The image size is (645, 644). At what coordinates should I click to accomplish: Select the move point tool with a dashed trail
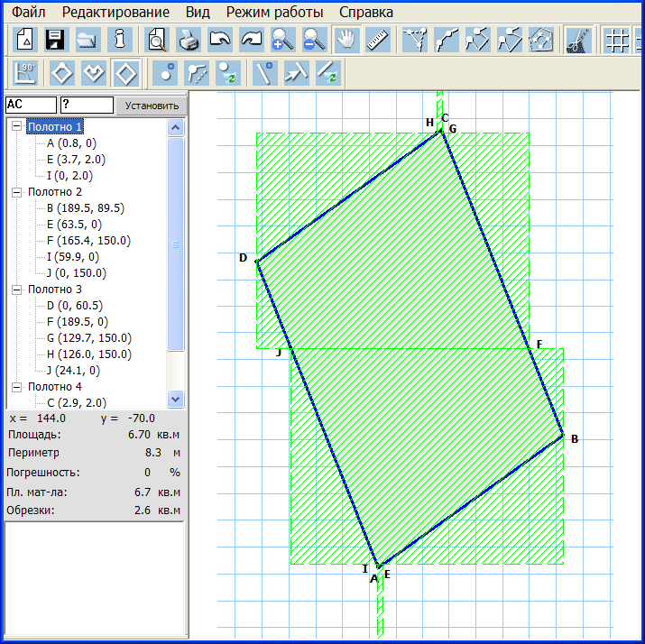pos(197,73)
